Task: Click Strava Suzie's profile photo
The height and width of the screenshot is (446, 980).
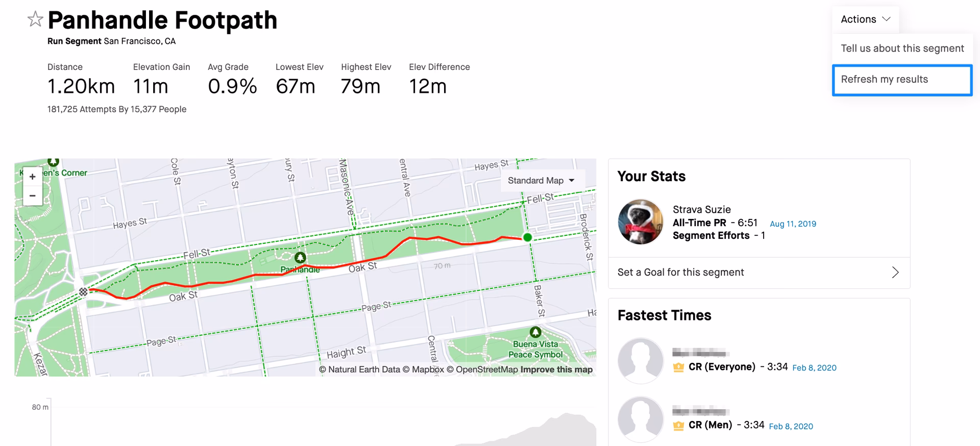Action: pyautogui.click(x=640, y=221)
